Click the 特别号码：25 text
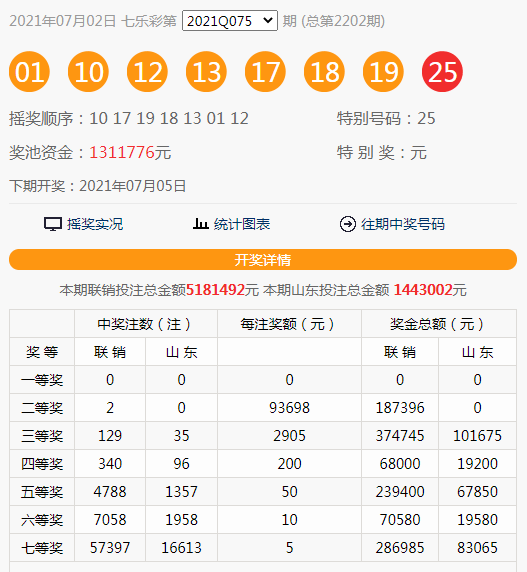 386,119
